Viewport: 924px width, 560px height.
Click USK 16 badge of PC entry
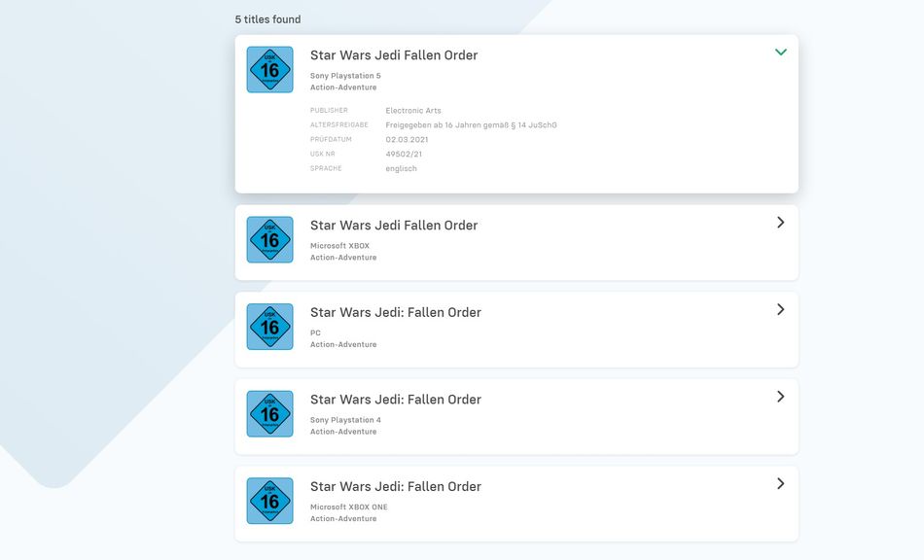click(269, 327)
